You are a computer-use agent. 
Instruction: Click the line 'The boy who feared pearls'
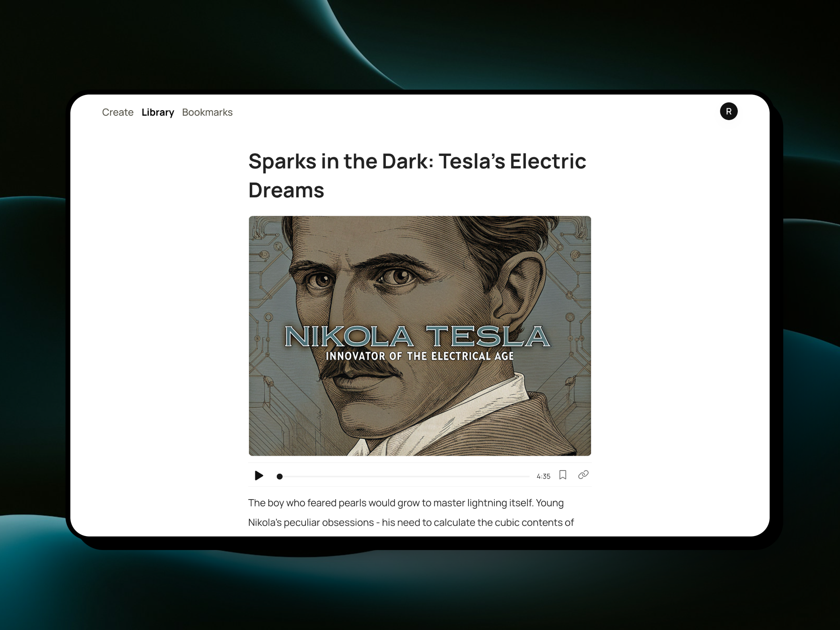[x=406, y=503]
